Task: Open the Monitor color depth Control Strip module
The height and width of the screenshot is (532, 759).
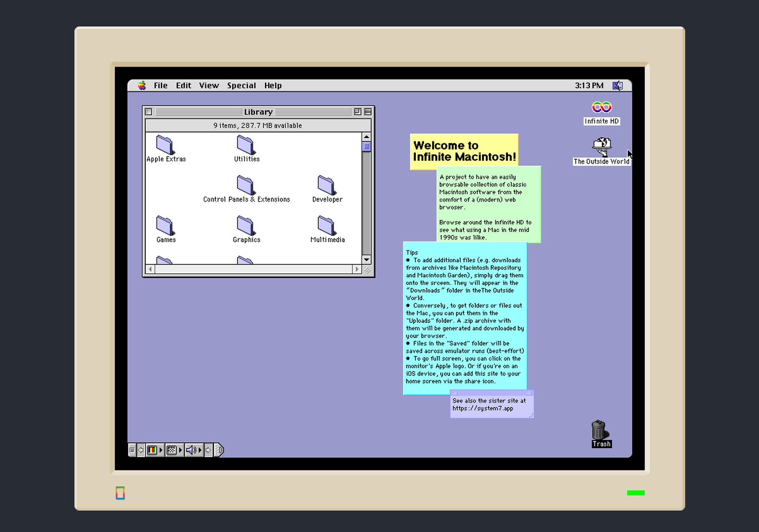Action: pos(155,450)
